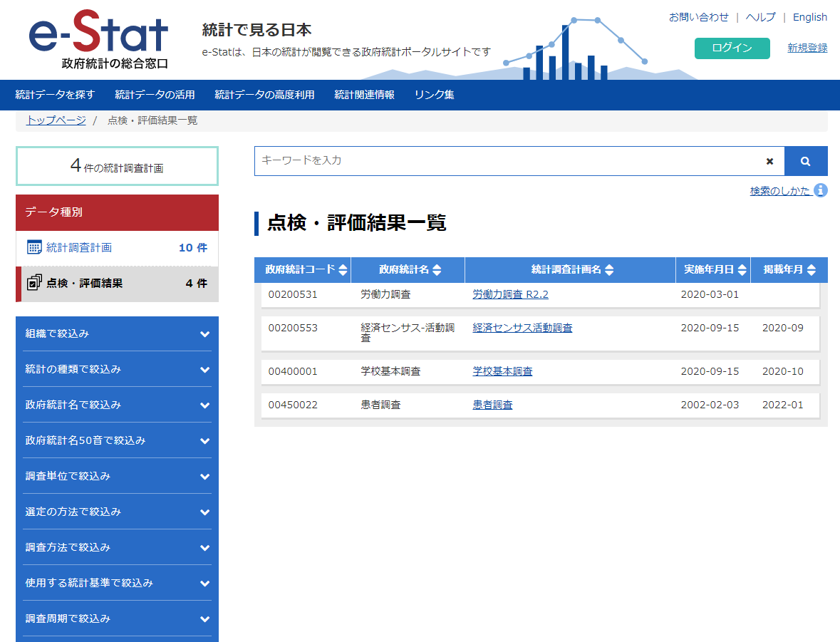
Task: Open 統計データを探す menu
Action: click(x=55, y=95)
